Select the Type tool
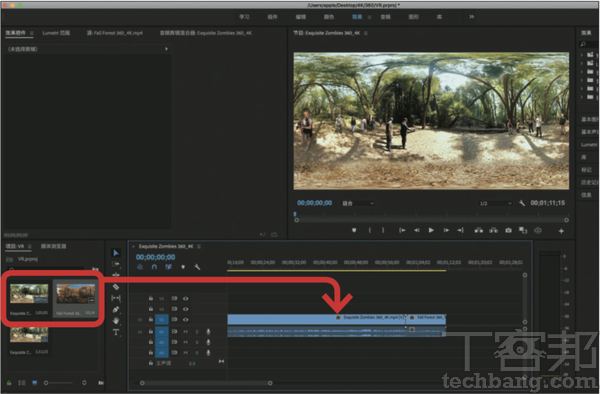 coord(116,332)
